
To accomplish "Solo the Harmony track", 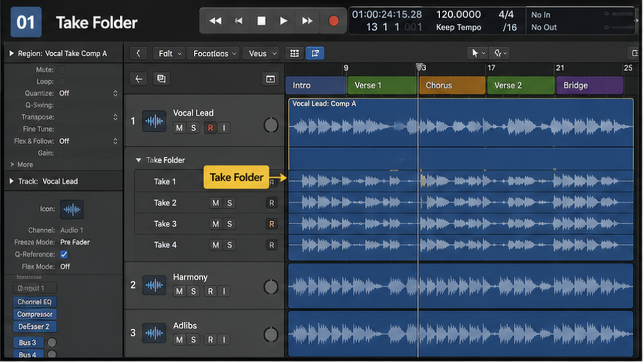I will pyautogui.click(x=193, y=291).
